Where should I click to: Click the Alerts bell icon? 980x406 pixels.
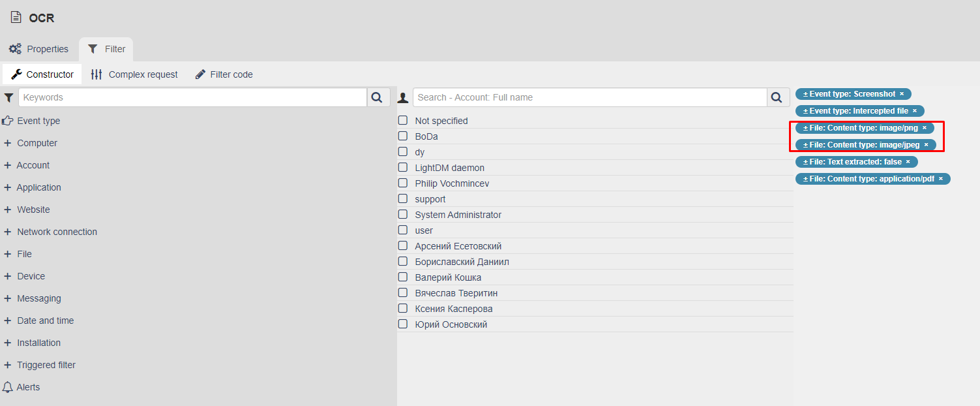[x=8, y=387]
